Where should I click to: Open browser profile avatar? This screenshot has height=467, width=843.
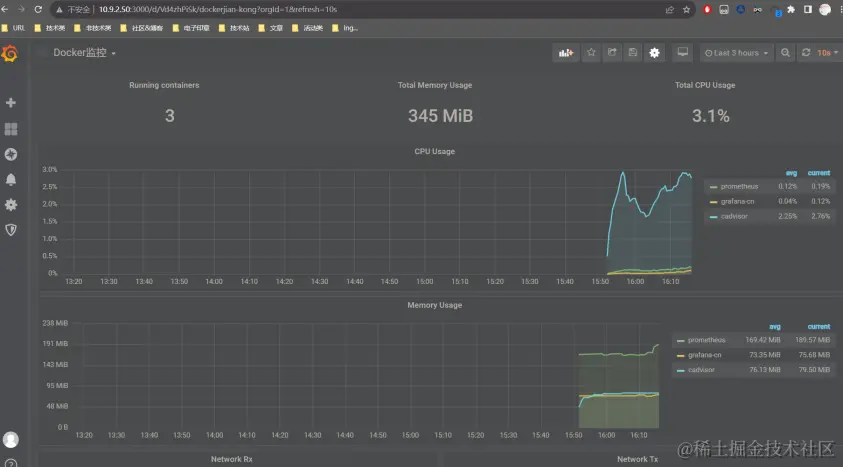click(825, 10)
